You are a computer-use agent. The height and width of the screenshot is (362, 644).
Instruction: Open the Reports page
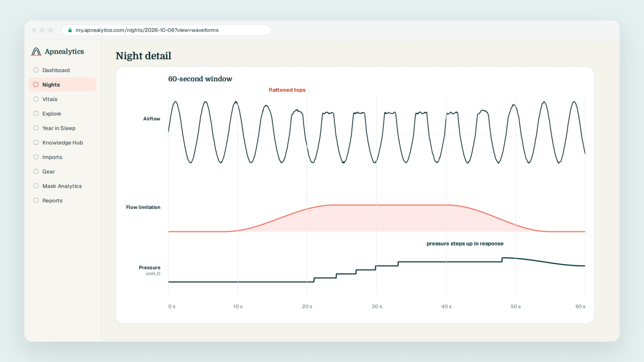tap(62, 200)
